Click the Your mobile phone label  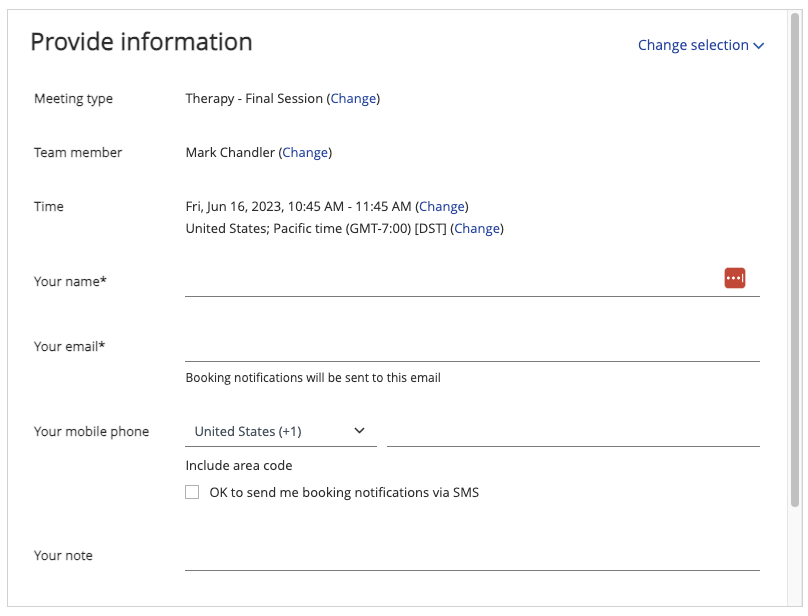pyautogui.click(x=91, y=431)
